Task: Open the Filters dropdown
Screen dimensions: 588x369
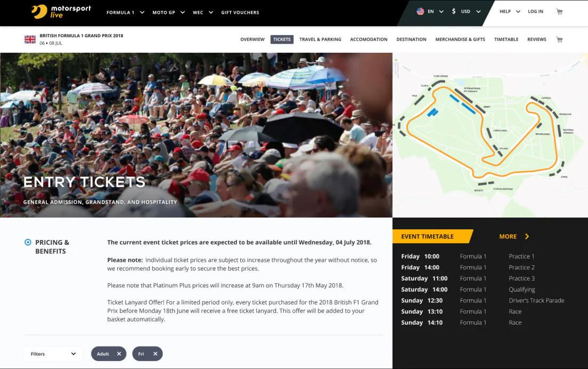Action: coord(53,354)
